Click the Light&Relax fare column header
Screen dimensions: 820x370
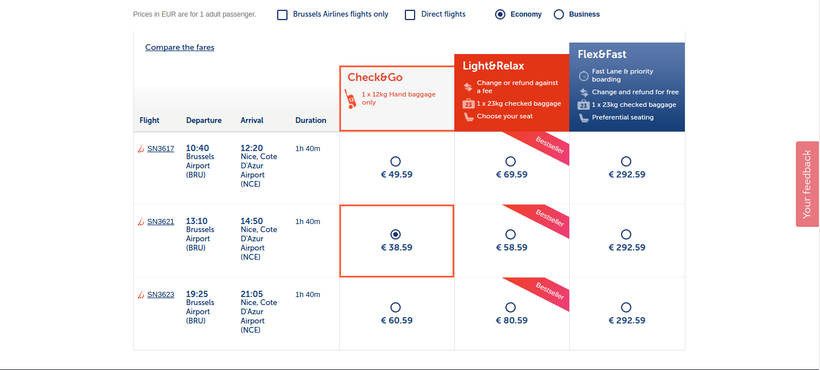click(x=512, y=92)
